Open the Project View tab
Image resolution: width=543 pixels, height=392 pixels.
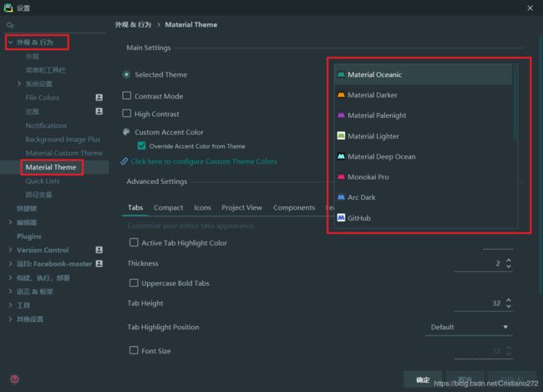pyautogui.click(x=241, y=207)
